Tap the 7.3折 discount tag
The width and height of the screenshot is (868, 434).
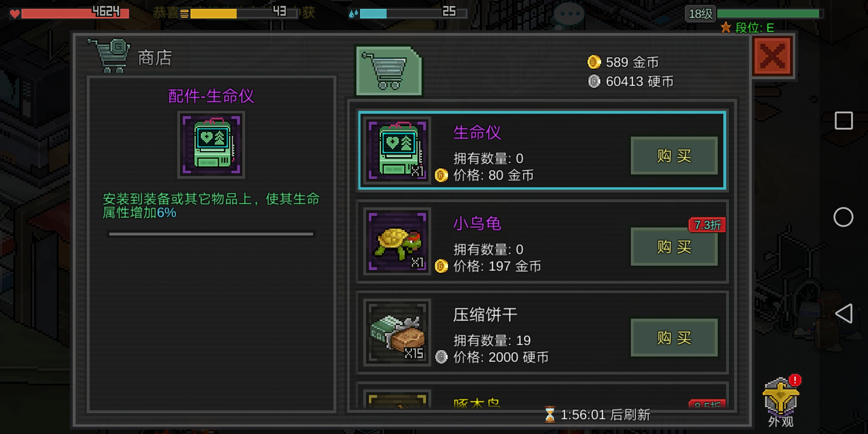707,225
